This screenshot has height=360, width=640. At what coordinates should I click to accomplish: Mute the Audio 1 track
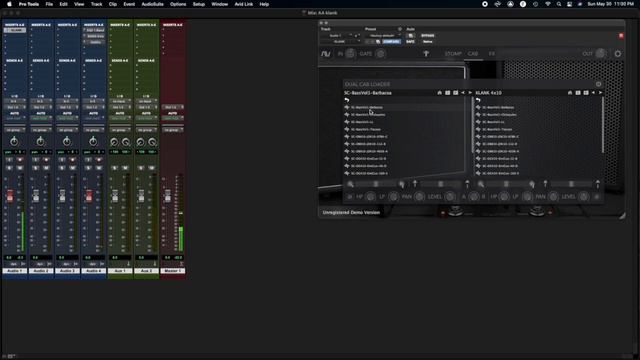pyautogui.click(x=20, y=168)
